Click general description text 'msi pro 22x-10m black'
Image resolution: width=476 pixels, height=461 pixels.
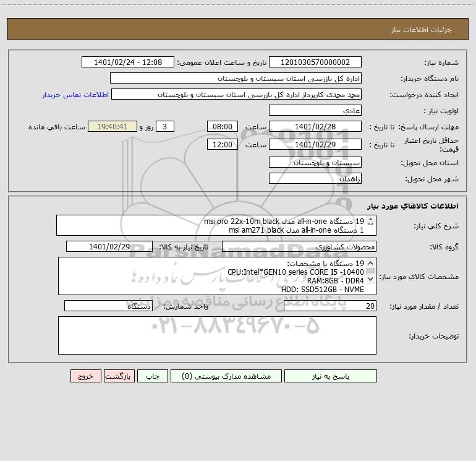pyautogui.click(x=242, y=222)
